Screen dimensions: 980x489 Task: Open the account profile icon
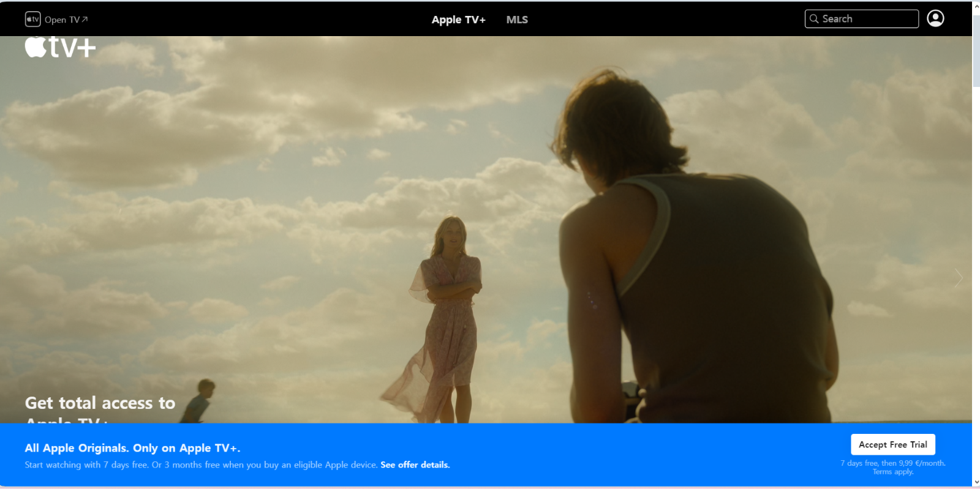935,18
